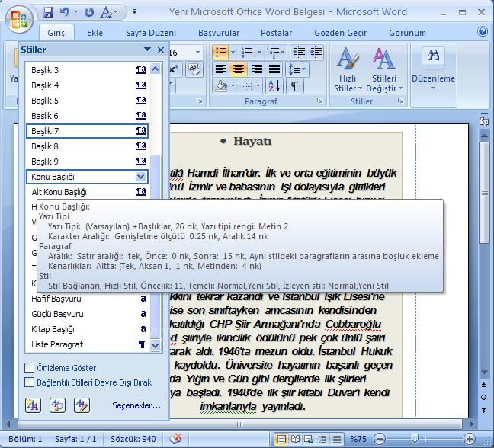494x448 pixels.
Task: Switch to Full Screen Reading view
Action: [x=295, y=439]
